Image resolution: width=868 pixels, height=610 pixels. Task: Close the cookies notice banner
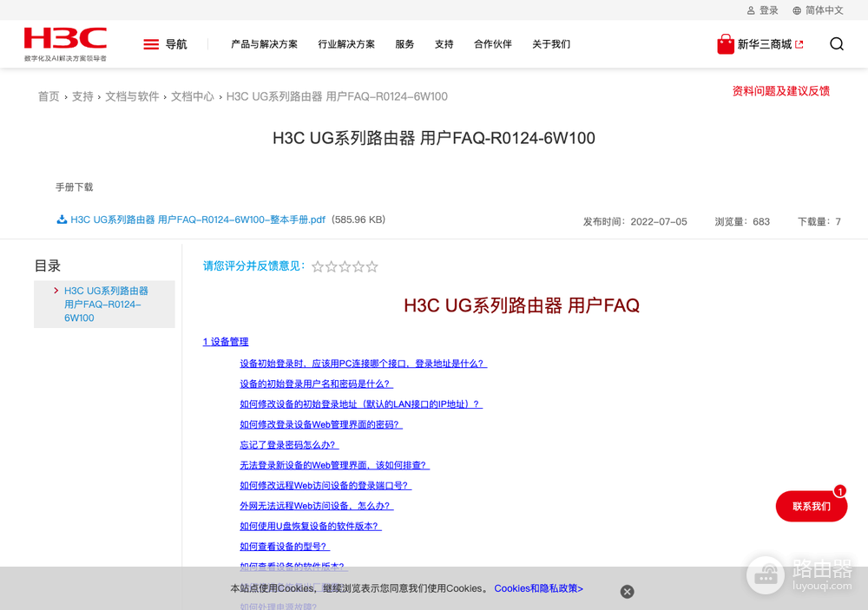pos(627,592)
